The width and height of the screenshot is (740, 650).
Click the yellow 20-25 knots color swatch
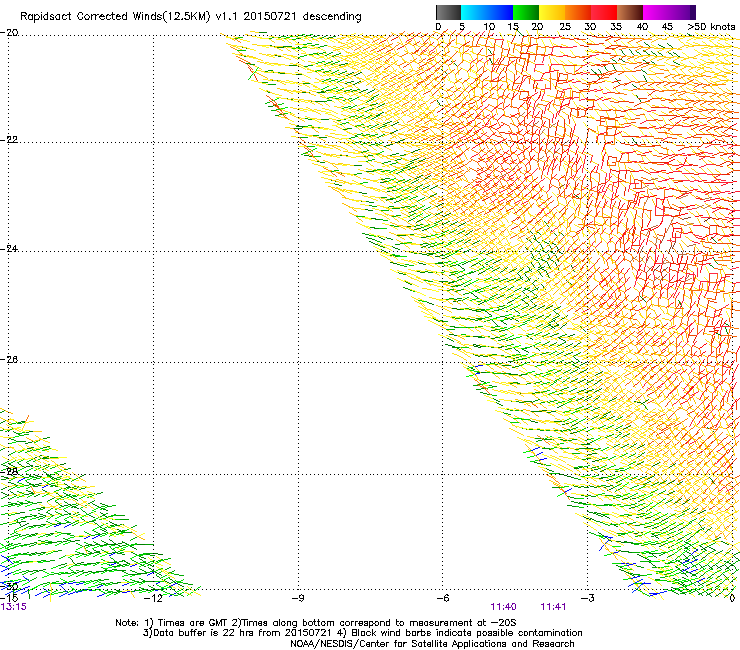coord(552,12)
